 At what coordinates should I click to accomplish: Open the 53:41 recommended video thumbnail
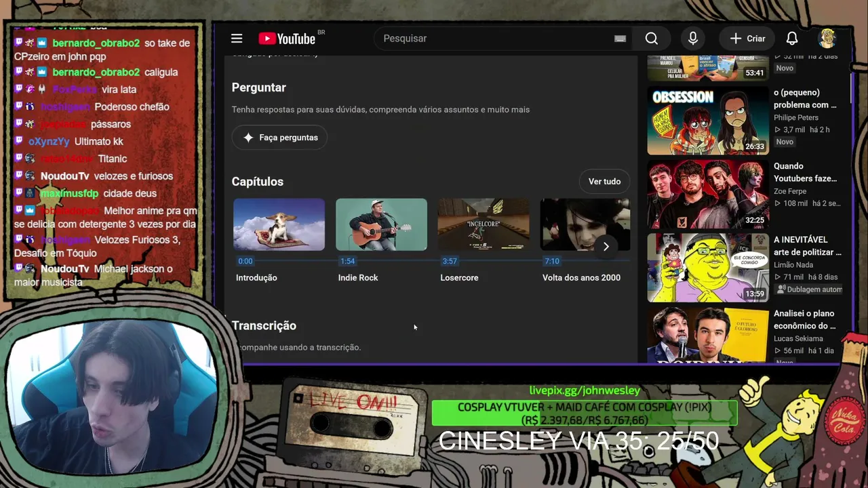pyautogui.click(x=708, y=66)
